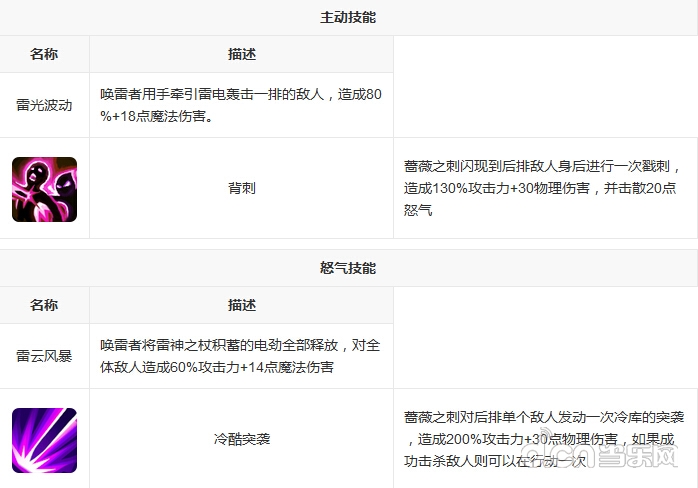Select the 雷光波动 skill name cell
This screenshot has height=488, width=698.
pyautogui.click(x=44, y=105)
